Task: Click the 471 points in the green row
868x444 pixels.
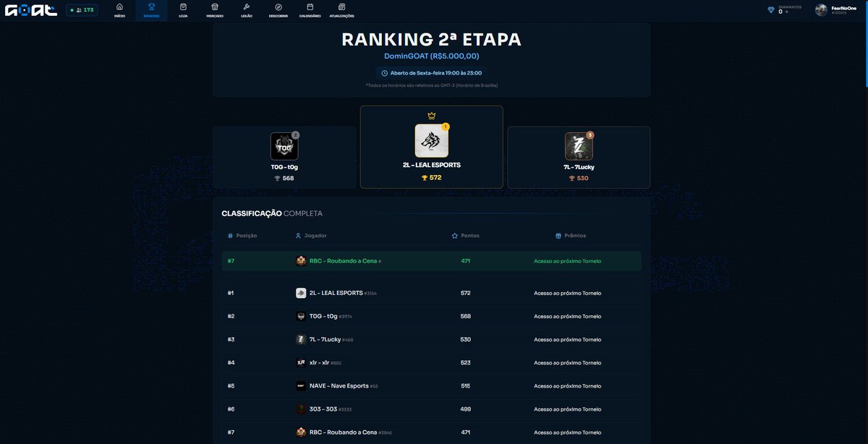Action: click(x=465, y=261)
